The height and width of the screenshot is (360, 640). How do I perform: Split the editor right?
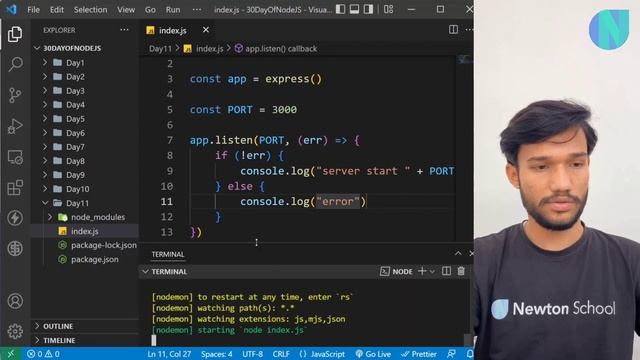(453, 30)
